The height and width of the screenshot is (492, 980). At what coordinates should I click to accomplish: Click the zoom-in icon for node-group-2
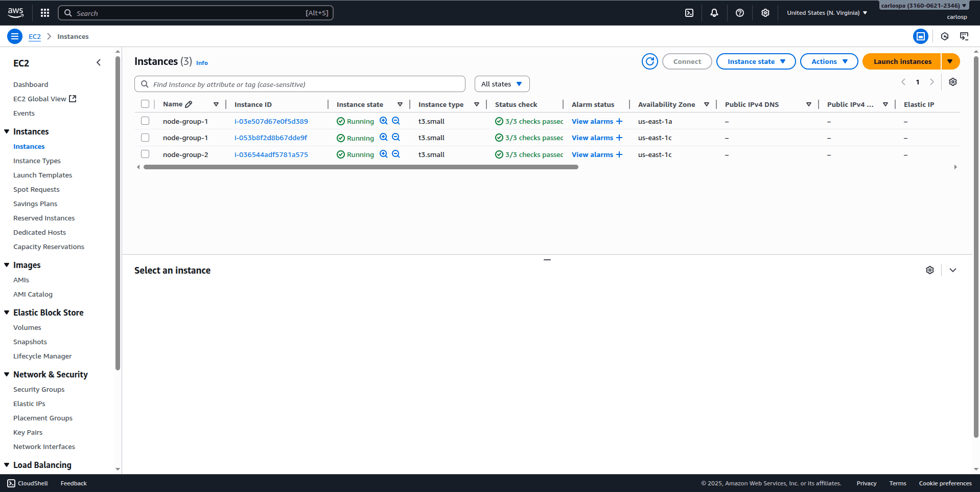coord(383,154)
